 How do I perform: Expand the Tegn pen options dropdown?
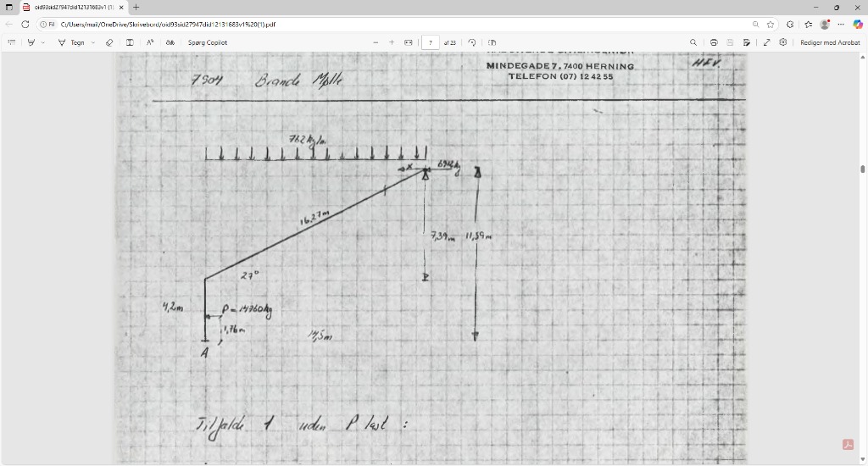93,42
